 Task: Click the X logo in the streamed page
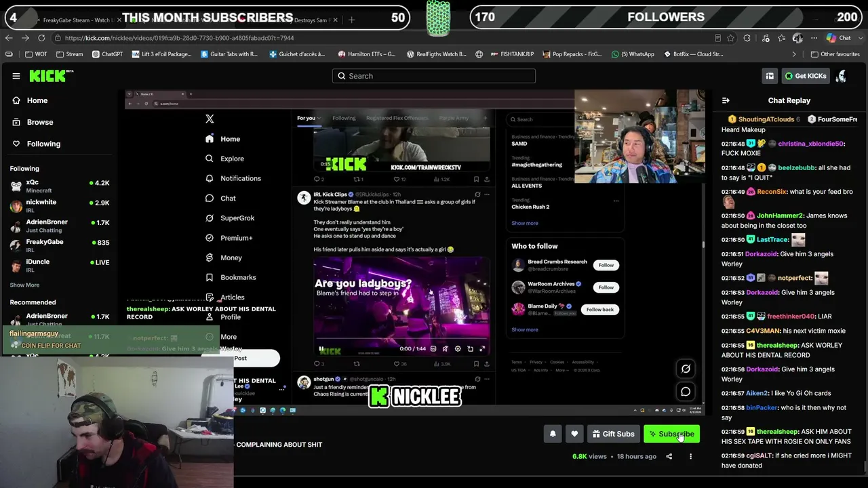pos(210,119)
